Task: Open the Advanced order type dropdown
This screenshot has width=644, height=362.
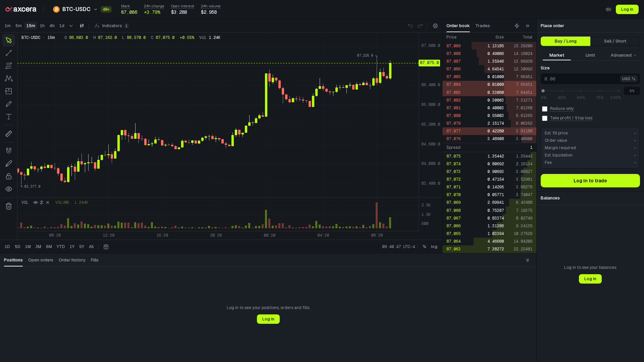Action: pos(623,55)
